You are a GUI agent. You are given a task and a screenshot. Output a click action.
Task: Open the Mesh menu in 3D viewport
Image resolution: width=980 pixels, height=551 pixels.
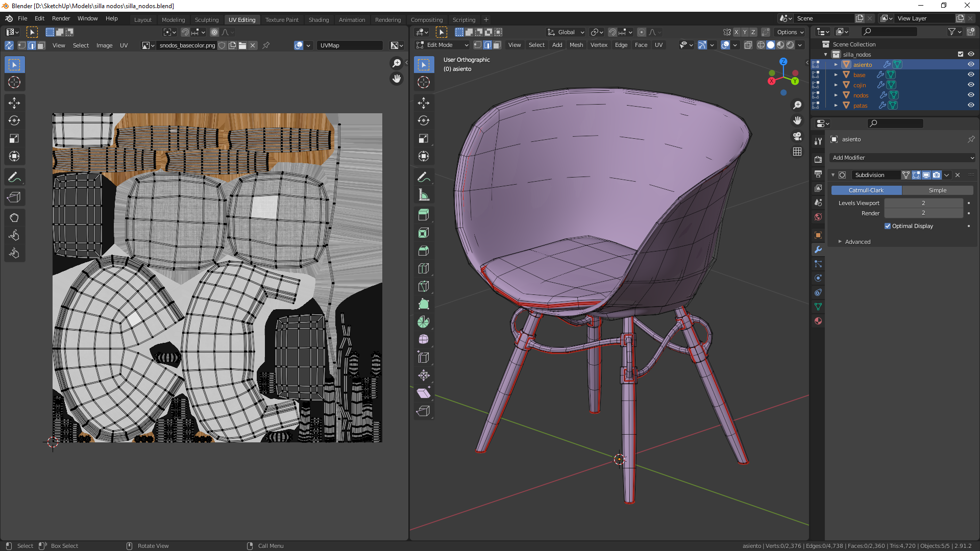[576, 45]
